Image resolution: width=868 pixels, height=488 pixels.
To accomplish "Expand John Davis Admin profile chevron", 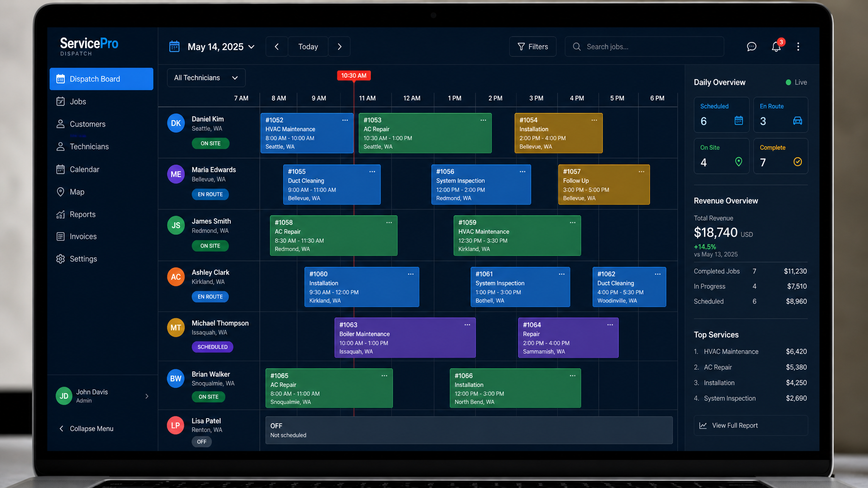I will coord(147,396).
